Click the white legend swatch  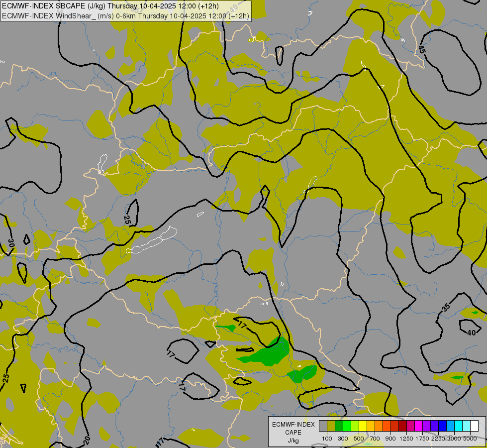(474, 426)
